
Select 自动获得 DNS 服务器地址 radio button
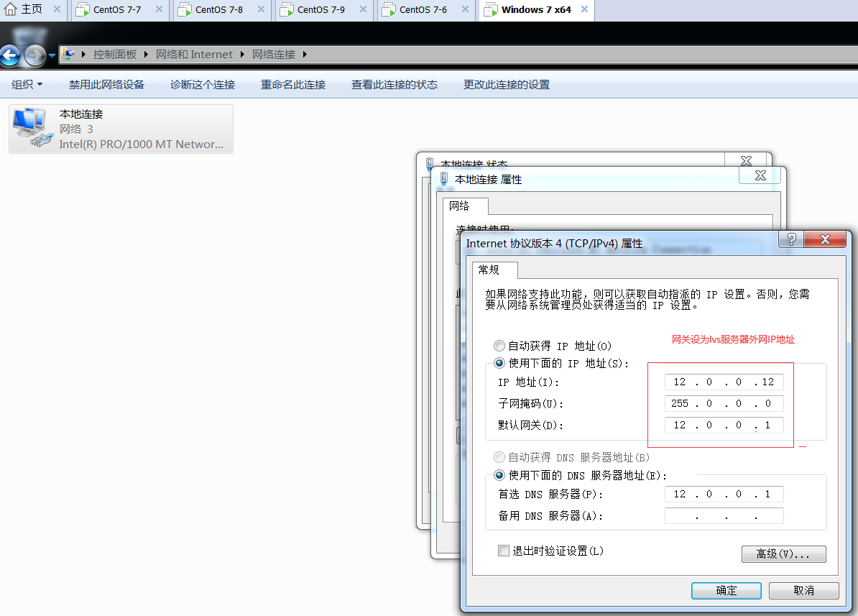click(x=499, y=456)
